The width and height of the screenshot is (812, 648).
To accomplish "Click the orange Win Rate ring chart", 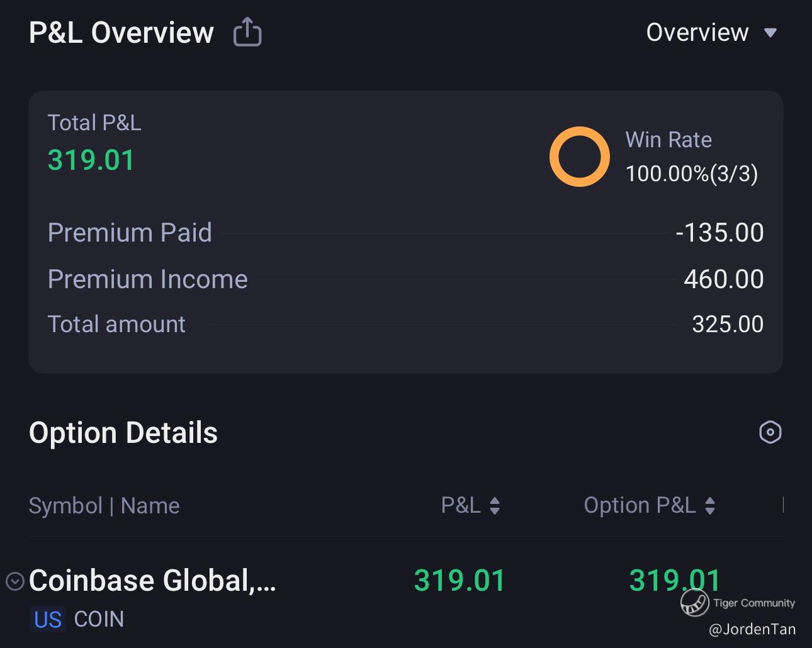I will [x=579, y=157].
